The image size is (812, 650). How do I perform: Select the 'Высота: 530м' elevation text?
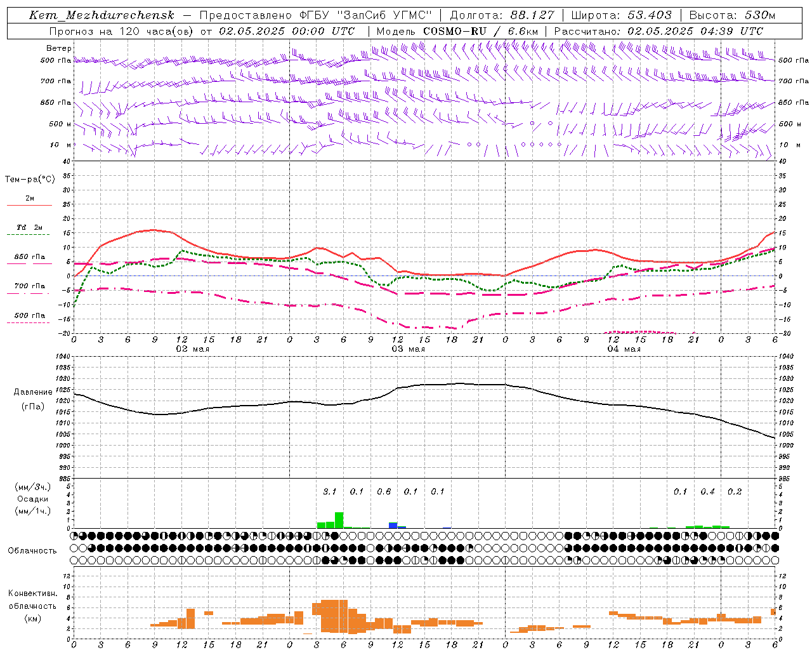(732, 15)
